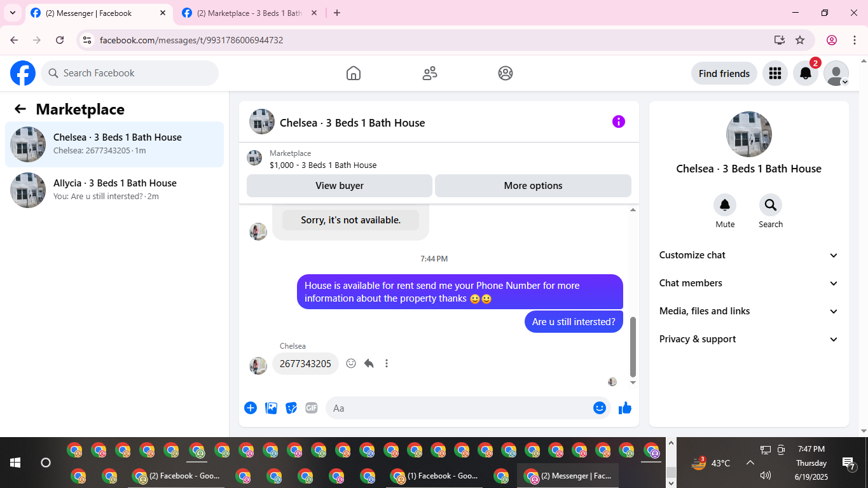Install app icon in the address bar

coord(780,40)
